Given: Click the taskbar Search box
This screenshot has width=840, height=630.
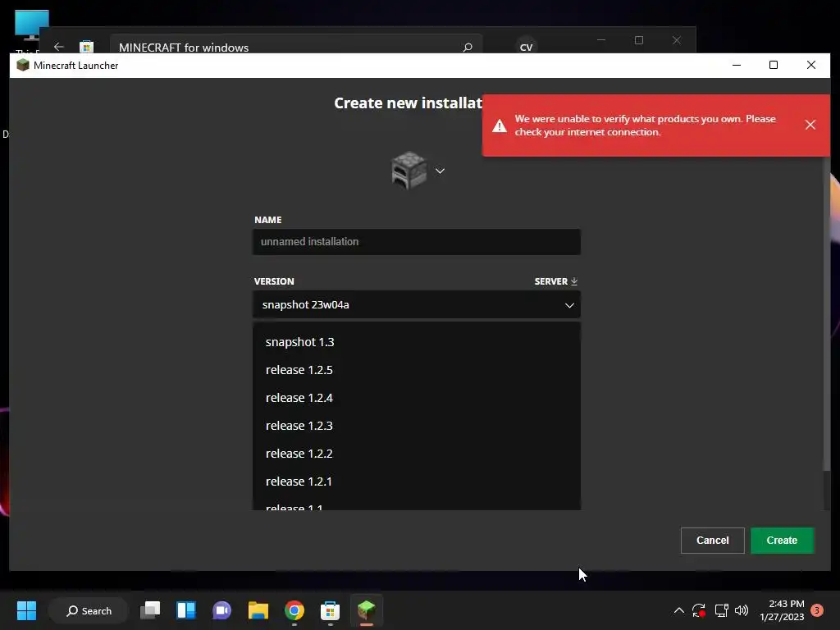Looking at the screenshot, I should 89,610.
